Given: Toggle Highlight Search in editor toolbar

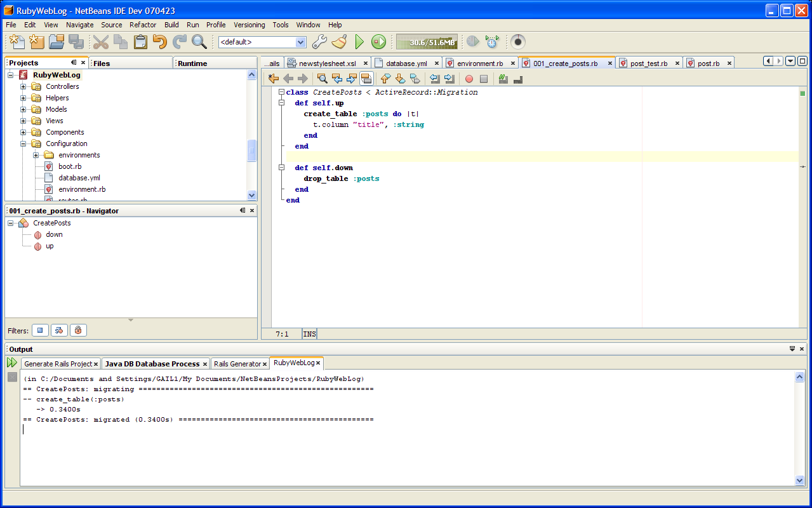Looking at the screenshot, I should (366, 79).
